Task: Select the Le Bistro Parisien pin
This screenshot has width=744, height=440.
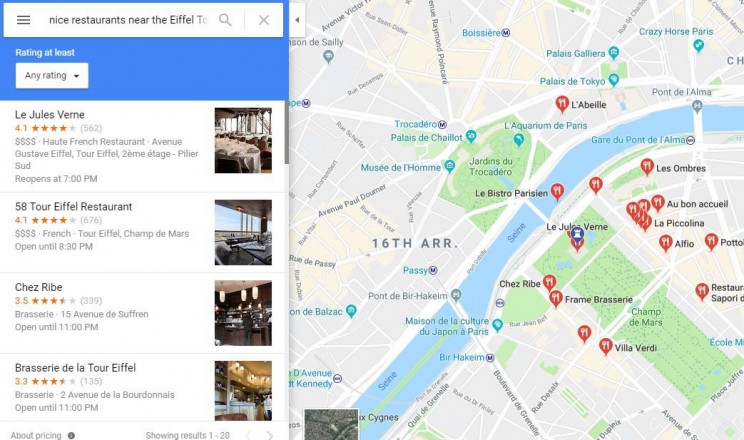Action: click(558, 191)
